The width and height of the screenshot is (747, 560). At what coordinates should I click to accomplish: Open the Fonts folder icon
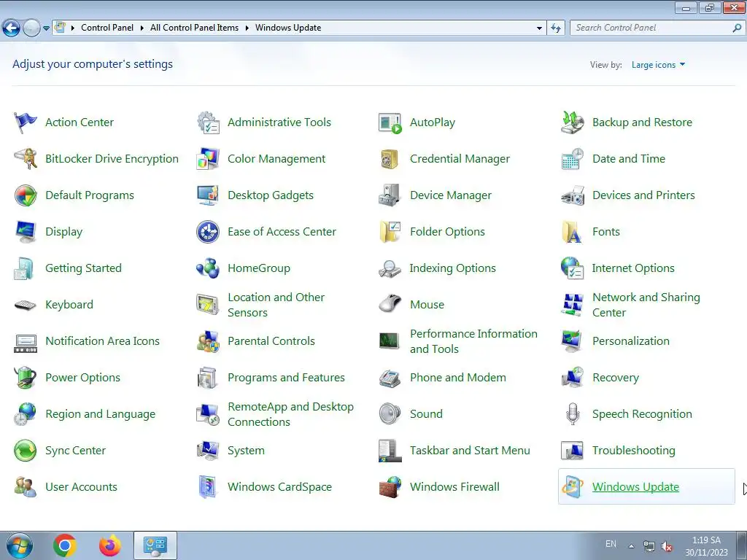coord(572,232)
